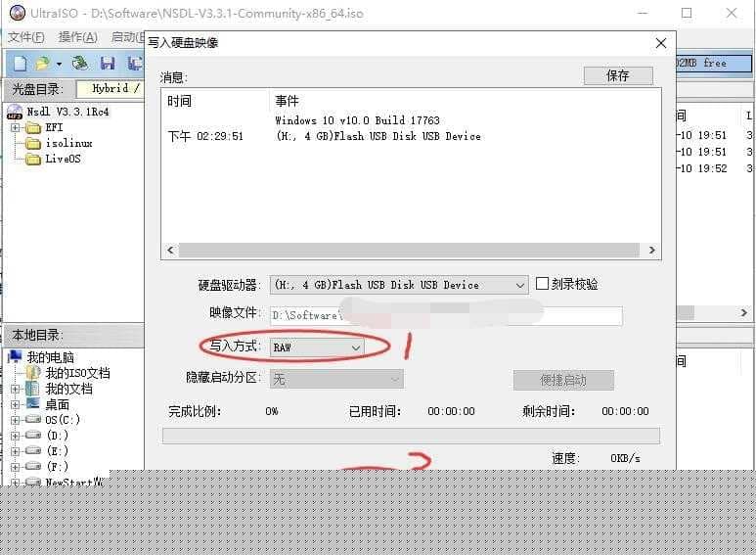Expand the (D:) drive node
Image resolution: width=756 pixels, height=555 pixels.
(16, 436)
